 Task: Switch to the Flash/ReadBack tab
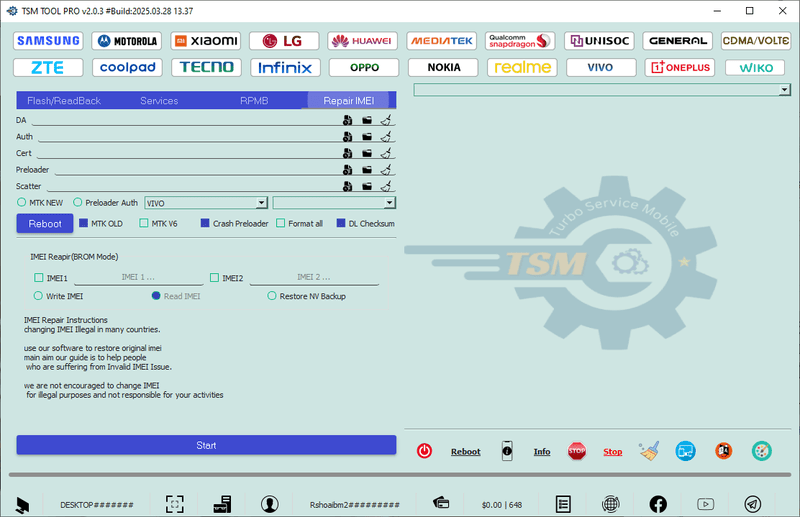pyautogui.click(x=63, y=101)
